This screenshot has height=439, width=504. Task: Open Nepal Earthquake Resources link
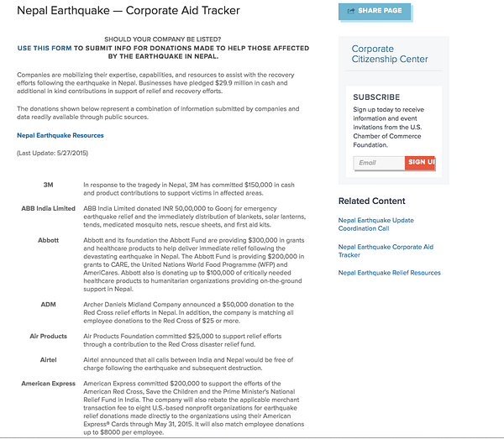pos(60,135)
